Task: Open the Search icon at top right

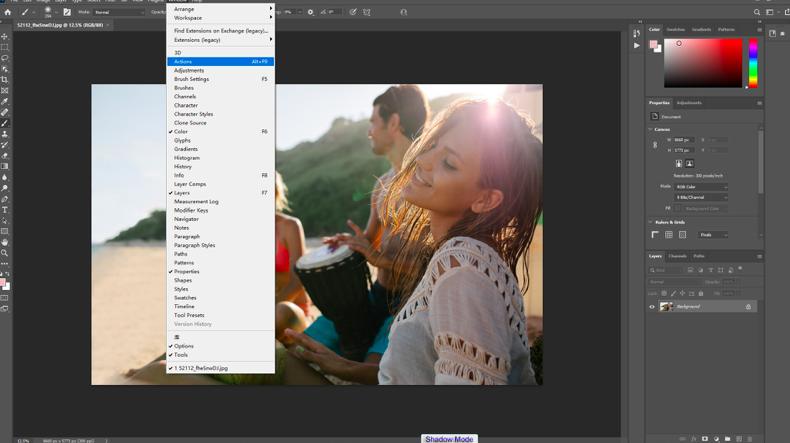Action: [x=757, y=12]
